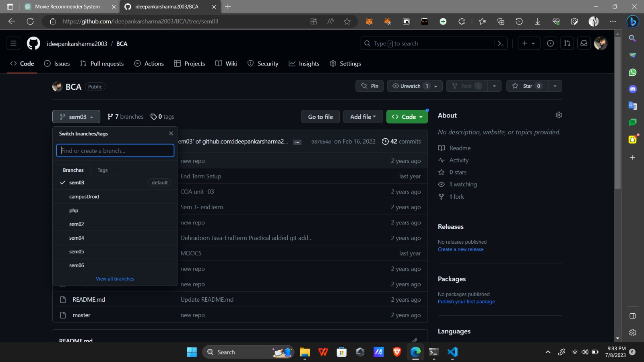
Task: Edit repository About settings gear
Action: click(x=559, y=115)
